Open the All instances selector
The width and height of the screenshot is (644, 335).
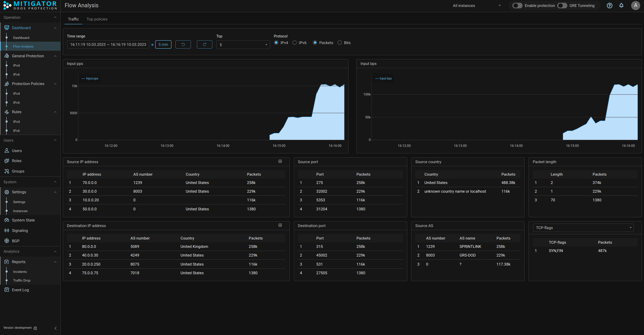477,6
